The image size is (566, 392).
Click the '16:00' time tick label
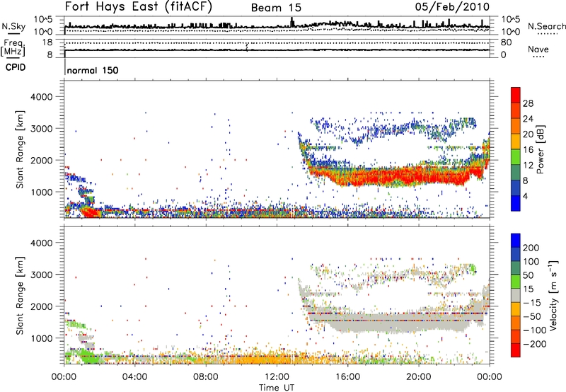347,377
